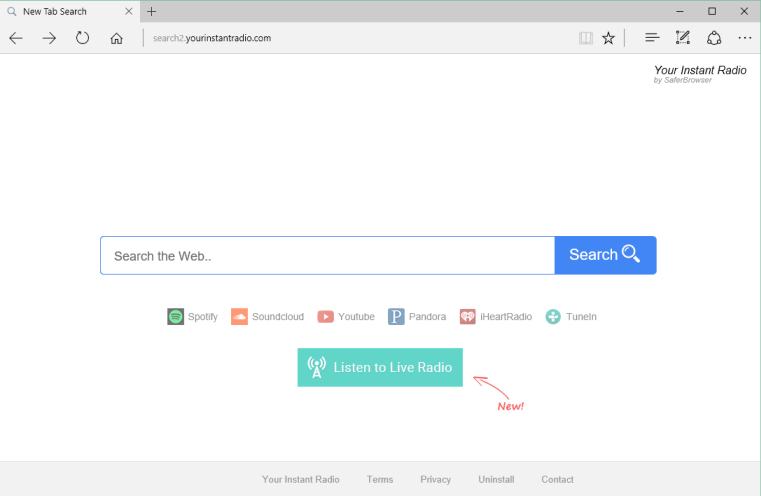Open the Pandora text link

[427, 316]
